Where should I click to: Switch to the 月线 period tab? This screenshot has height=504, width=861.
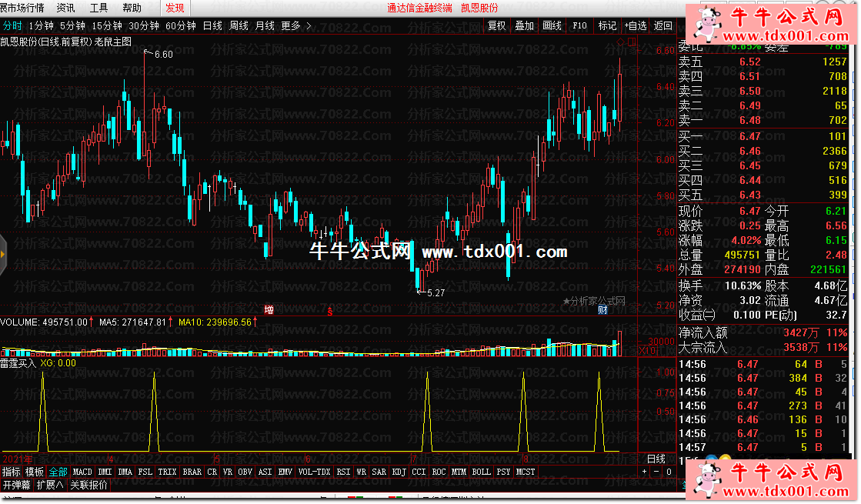coord(265,26)
